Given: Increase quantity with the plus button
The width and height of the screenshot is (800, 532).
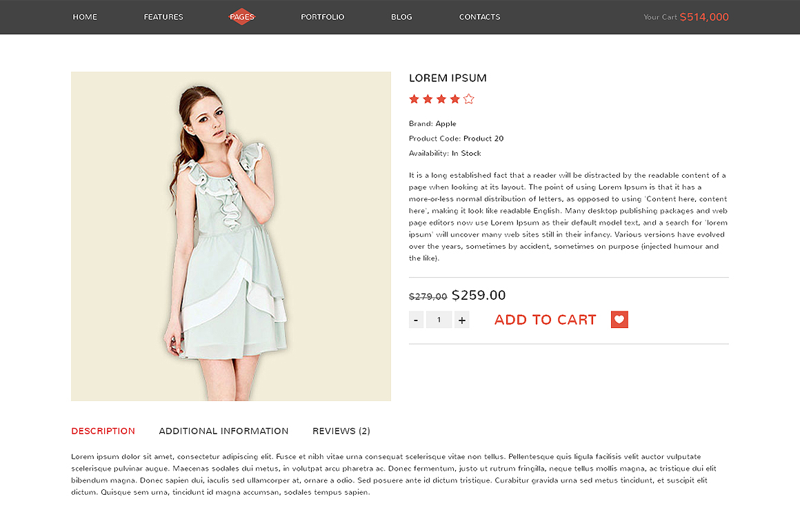Looking at the screenshot, I should [461, 319].
